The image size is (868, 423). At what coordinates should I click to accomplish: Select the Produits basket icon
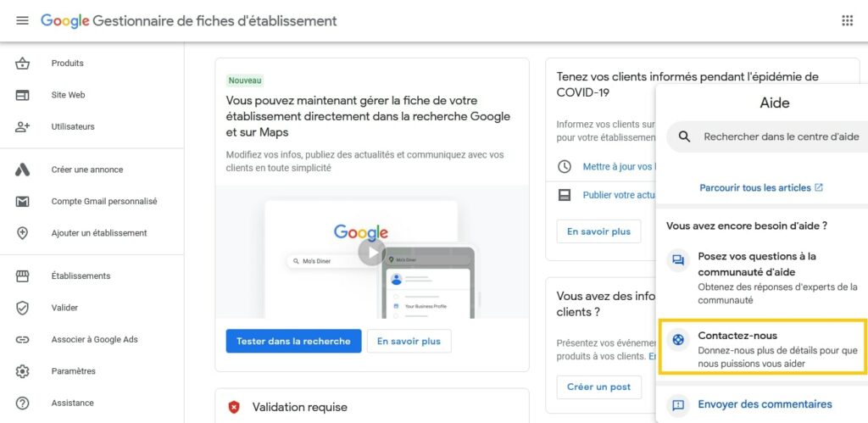pyautogui.click(x=22, y=63)
